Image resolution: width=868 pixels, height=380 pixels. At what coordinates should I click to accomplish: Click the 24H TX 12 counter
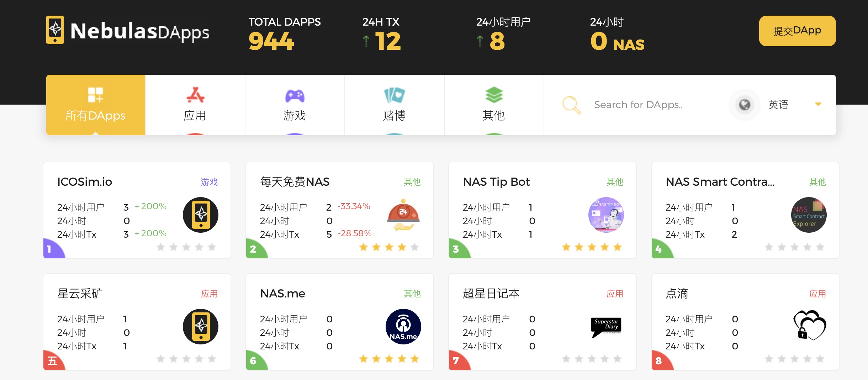tap(381, 34)
